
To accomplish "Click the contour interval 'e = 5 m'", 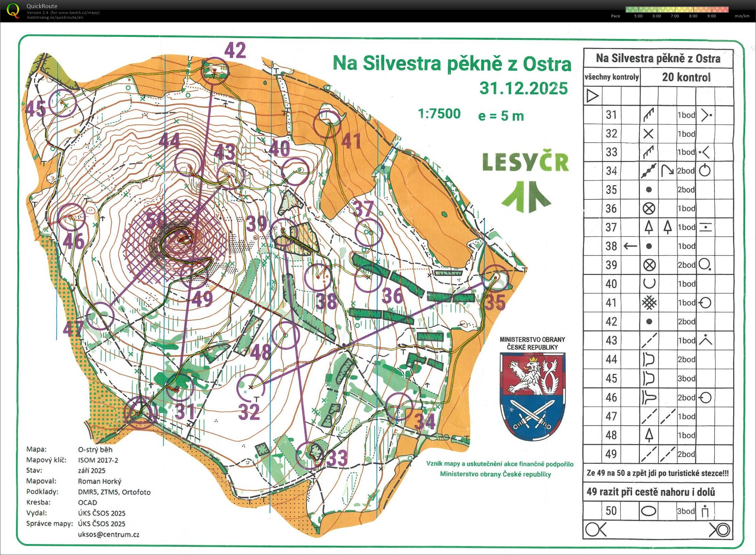I will (501, 116).
